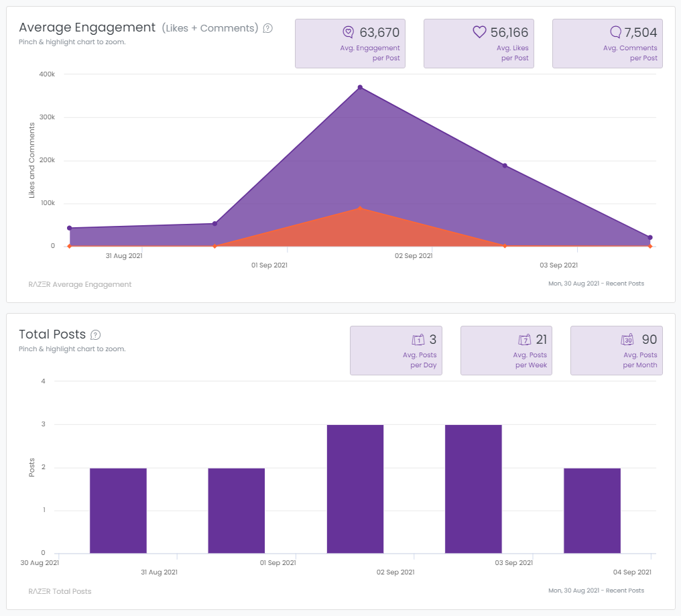
Task: Click the help icon beside Total Posts
Action: pyautogui.click(x=96, y=334)
